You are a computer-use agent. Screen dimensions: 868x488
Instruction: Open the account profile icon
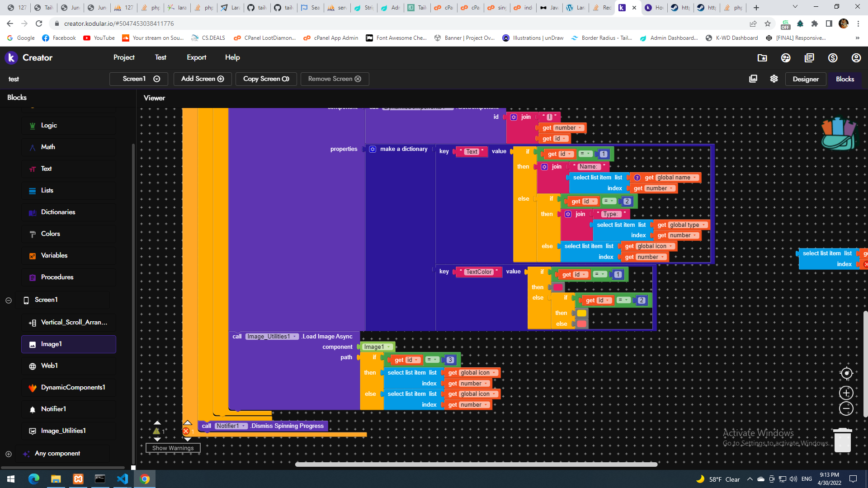pyautogui.click(x=856, y=58)
